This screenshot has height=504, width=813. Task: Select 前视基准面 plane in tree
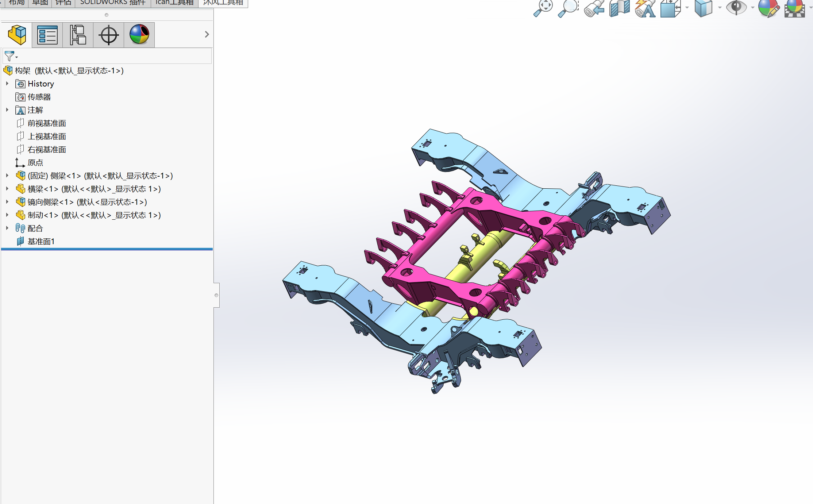(46, 123)
